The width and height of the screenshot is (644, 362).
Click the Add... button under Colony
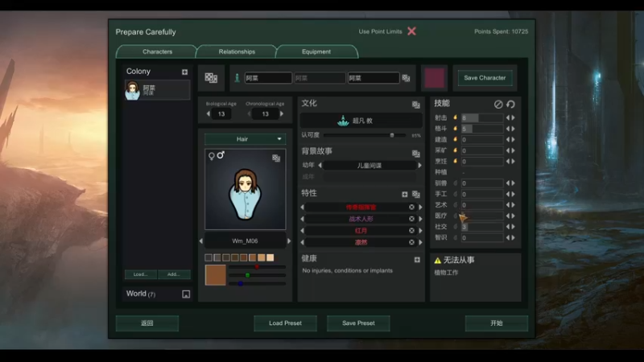pyautogui.click(x=174, y=274)
